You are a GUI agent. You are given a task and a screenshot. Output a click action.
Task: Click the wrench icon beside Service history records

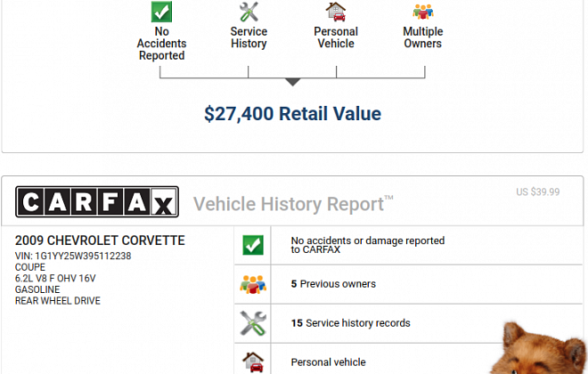coord(253,323)
